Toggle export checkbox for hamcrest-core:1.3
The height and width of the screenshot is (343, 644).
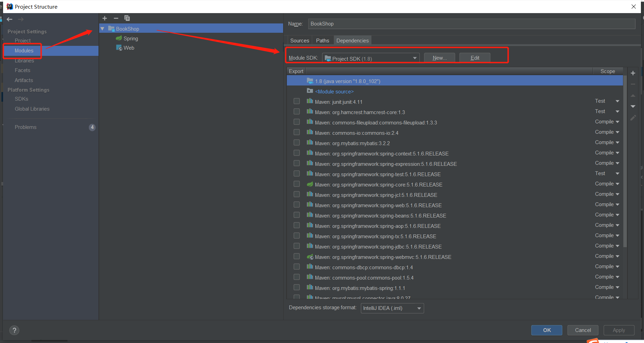[297, 112]
